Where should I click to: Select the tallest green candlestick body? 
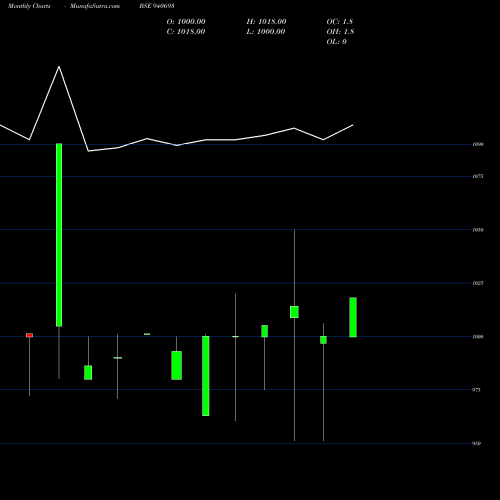[x=59, y=235]
